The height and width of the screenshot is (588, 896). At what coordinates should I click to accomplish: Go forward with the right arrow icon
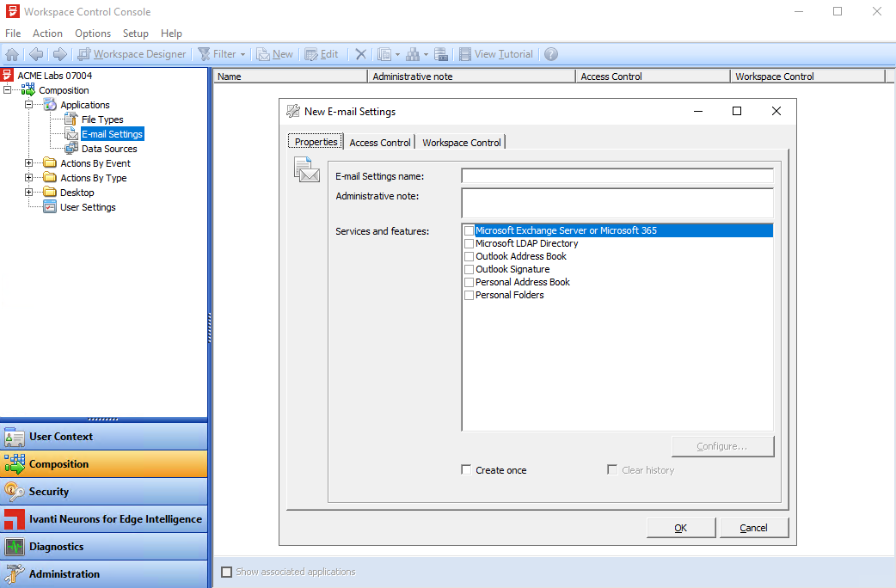[x=59, y=54]
